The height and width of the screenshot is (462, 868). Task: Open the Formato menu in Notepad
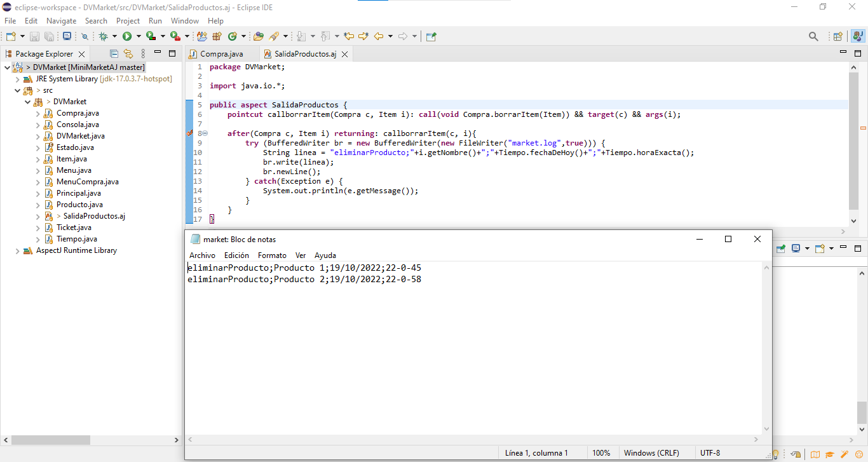(272, 255)
